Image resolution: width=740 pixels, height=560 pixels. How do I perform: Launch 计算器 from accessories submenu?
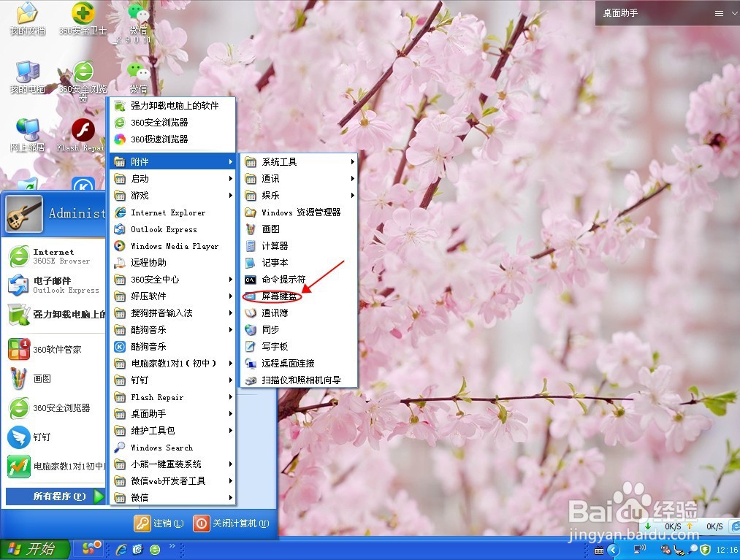point(300,246)
